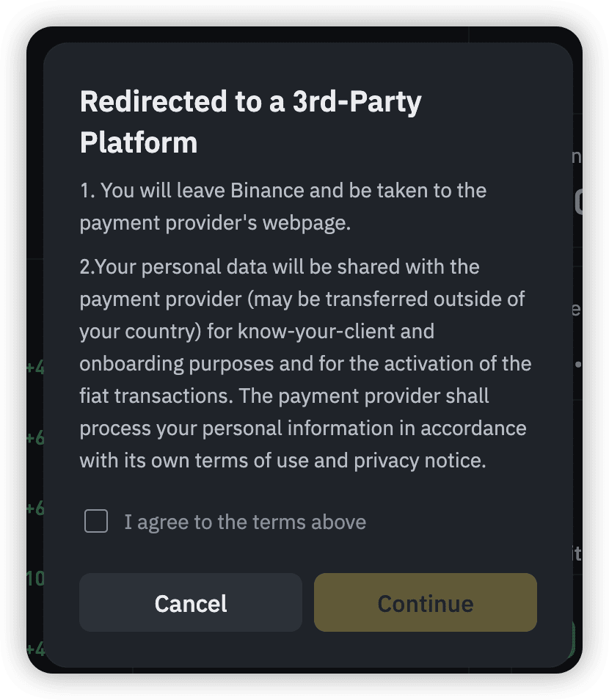
Task: Click the word "Binance" in the first paragraph
Action: 267,191
